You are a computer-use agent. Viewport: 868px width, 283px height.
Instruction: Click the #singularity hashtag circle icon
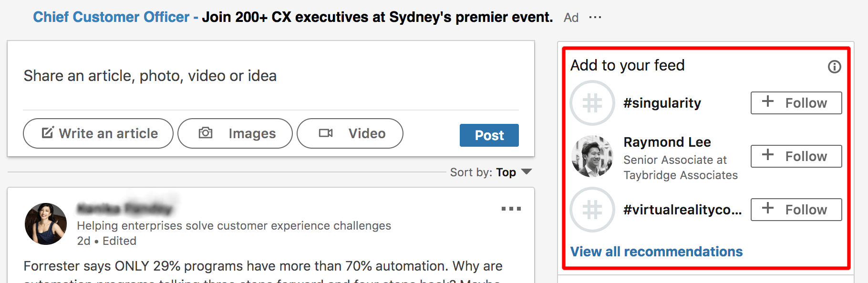[592, 103]
